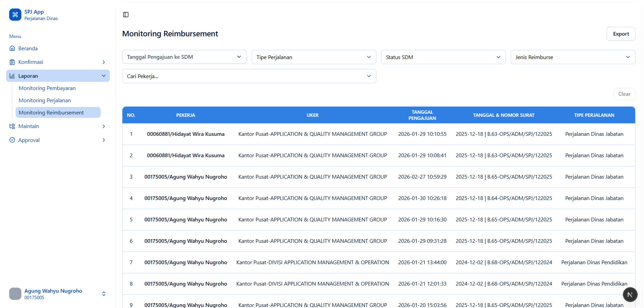Image resolution: width=644 pixels, height=308 pixels.
Task: Click the user avatar at bottom left
Action: tap(15, 294)
